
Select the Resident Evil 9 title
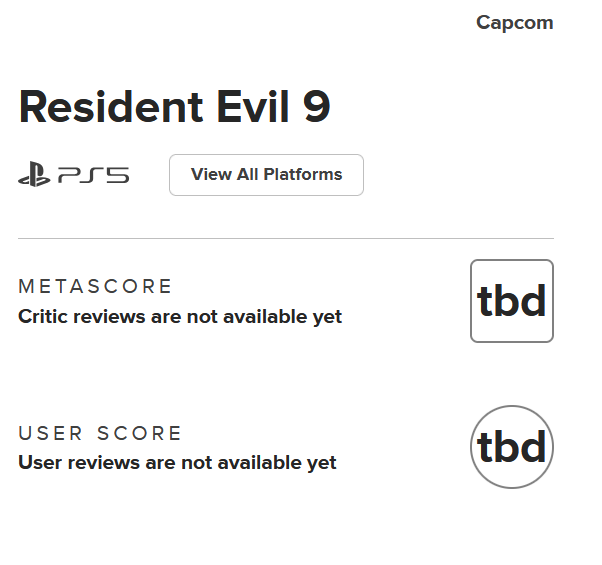(x=174, y=106)
